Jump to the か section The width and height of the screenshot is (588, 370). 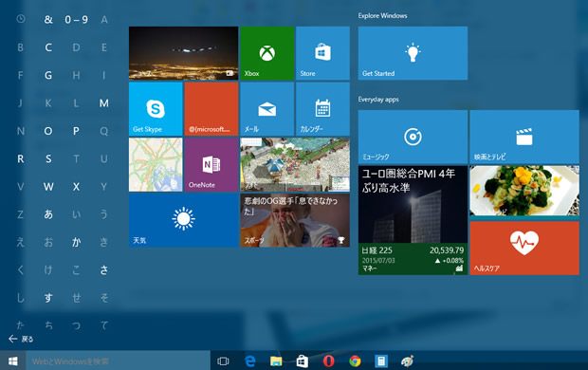point(76,242)
